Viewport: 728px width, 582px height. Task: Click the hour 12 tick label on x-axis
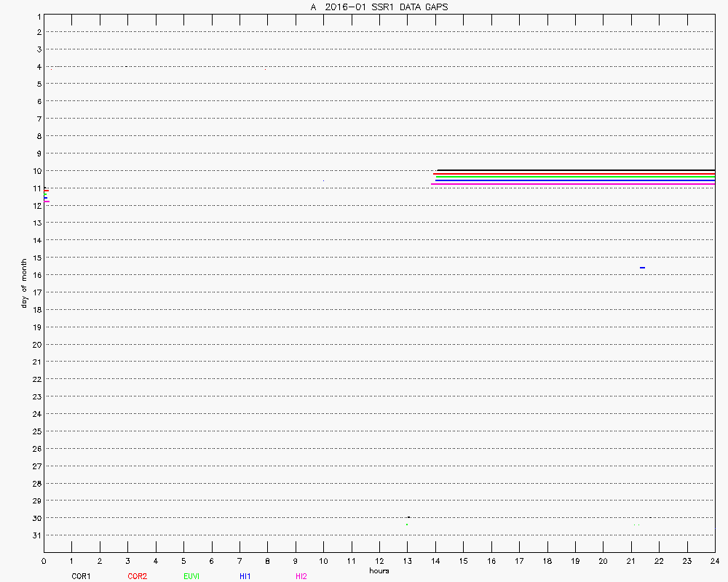[x=379, y=561]
